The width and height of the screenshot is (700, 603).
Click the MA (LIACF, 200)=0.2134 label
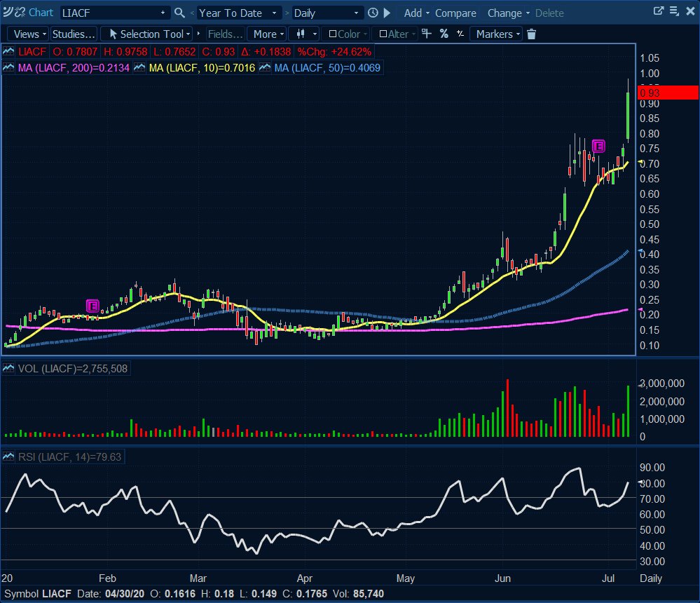(x=74, y=68)
